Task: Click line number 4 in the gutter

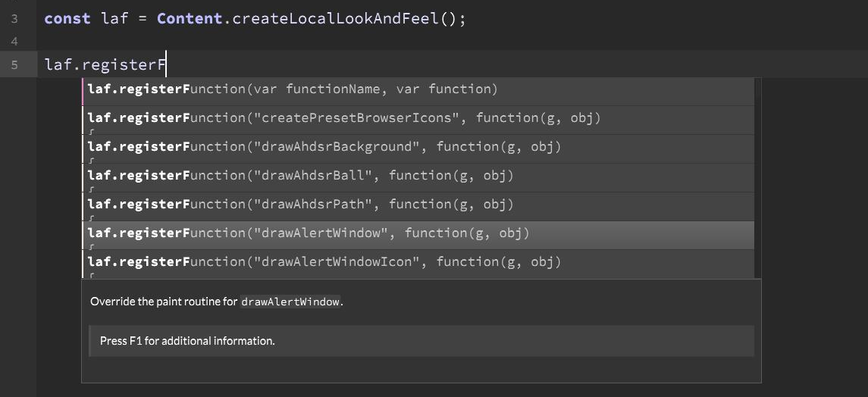Action: 14,41
